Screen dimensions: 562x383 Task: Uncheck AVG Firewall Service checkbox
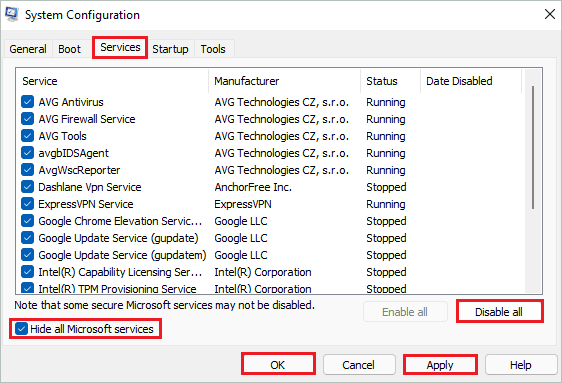coord(28,119)
